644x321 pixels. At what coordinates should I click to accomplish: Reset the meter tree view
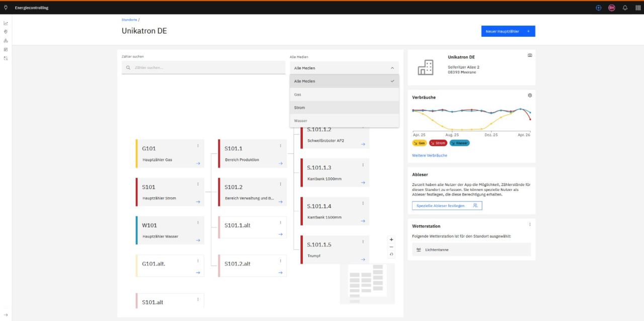(x=391, y=255)
